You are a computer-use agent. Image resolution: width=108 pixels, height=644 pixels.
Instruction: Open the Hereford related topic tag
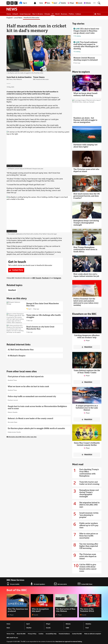click(x=12, y=290)
